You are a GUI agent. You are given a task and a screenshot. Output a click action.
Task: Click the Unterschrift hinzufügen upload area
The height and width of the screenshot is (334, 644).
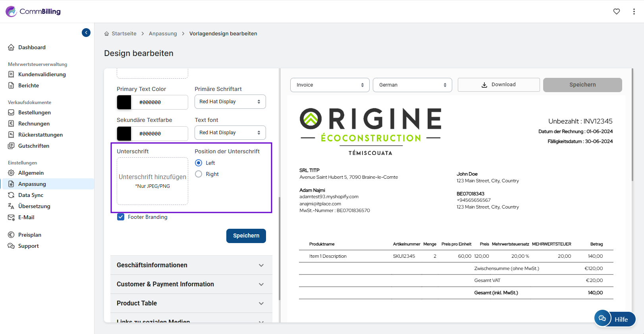(x=152, y=181)
